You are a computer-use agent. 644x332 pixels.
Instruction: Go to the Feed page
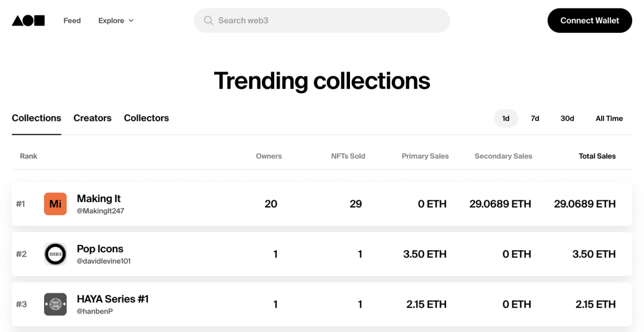72,20
